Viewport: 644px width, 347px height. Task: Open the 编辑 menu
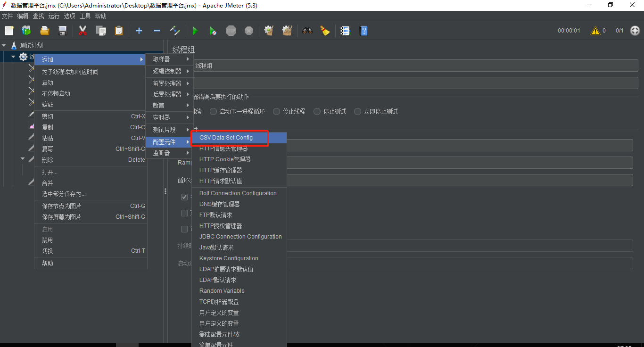tap(23, 16)
